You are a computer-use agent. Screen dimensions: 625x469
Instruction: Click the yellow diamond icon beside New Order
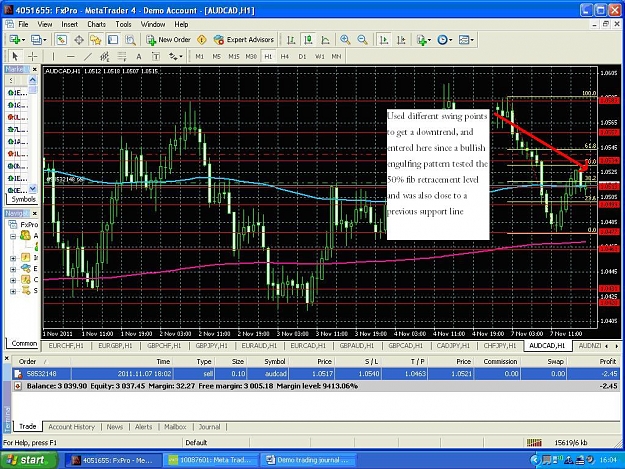coord(202,40)
